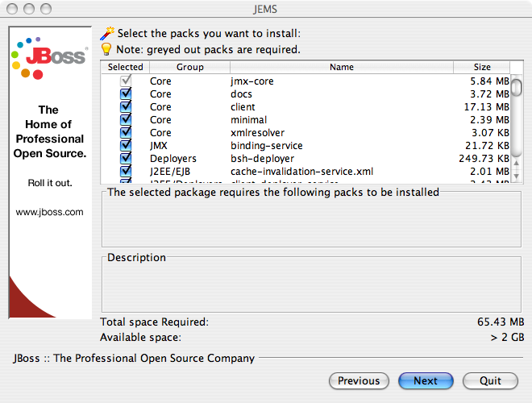The height and width of the screenshot is (403, 532).
Task: Click the www.jboss.com text in sidebar
Action: [x=49, y=212]
